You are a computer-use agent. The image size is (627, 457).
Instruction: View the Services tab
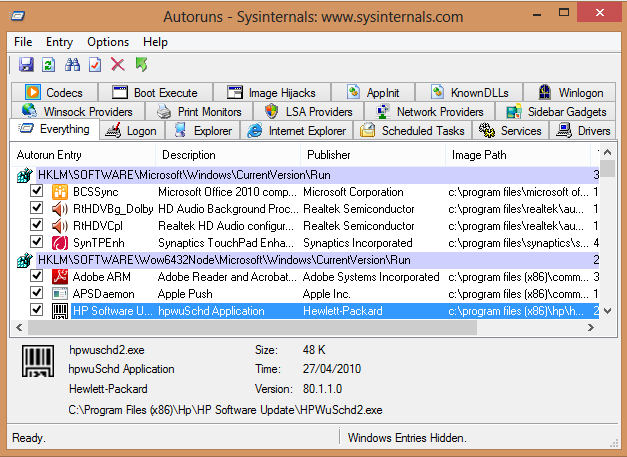click(511, 130)
